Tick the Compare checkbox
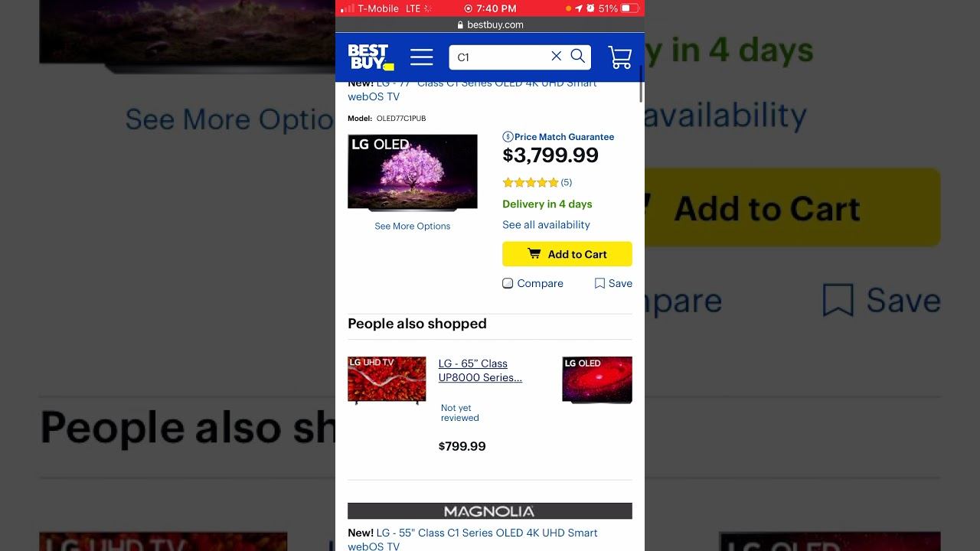Image resolution: width=980 pixels, height=551 pixels. [508, 283]
